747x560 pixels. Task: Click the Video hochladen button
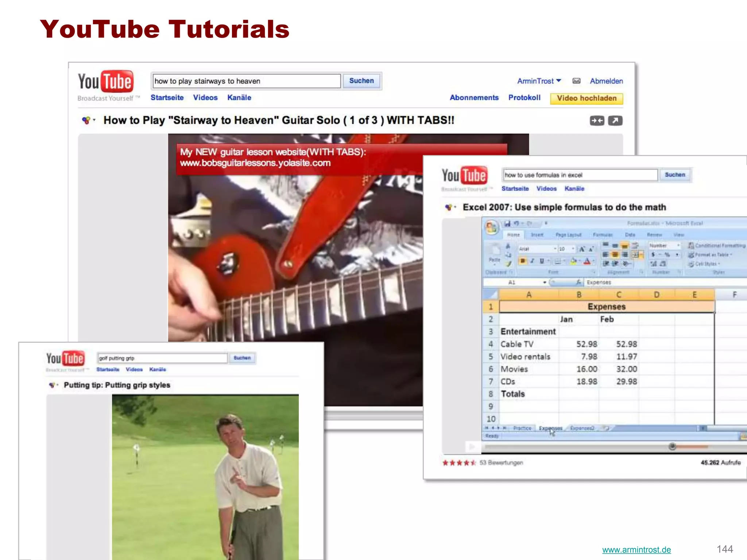point(587,98)
